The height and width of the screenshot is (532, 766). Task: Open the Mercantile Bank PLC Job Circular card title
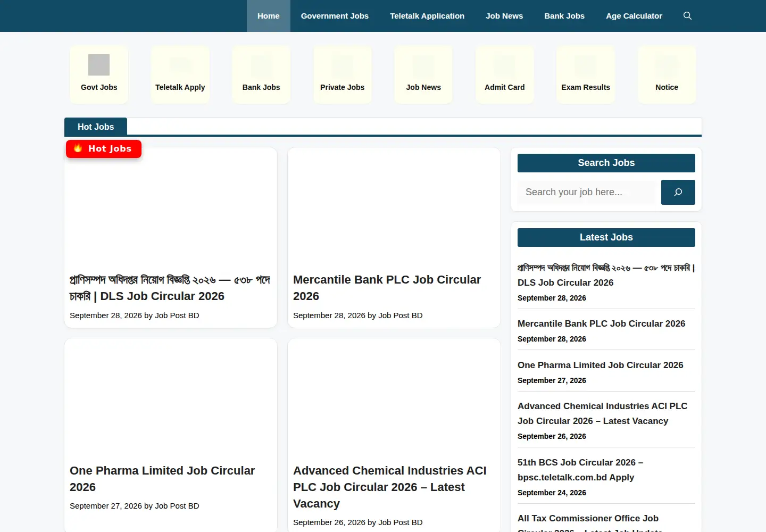[387, 288]
